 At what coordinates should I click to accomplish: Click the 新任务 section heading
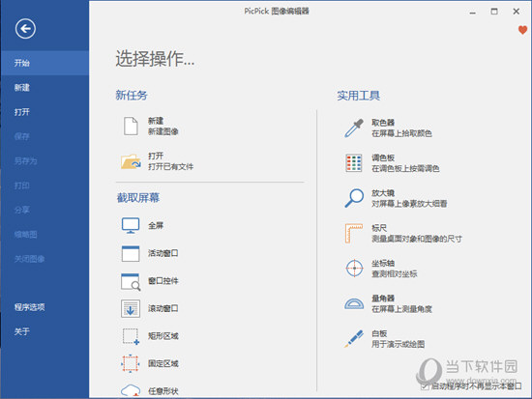point(132,96)
